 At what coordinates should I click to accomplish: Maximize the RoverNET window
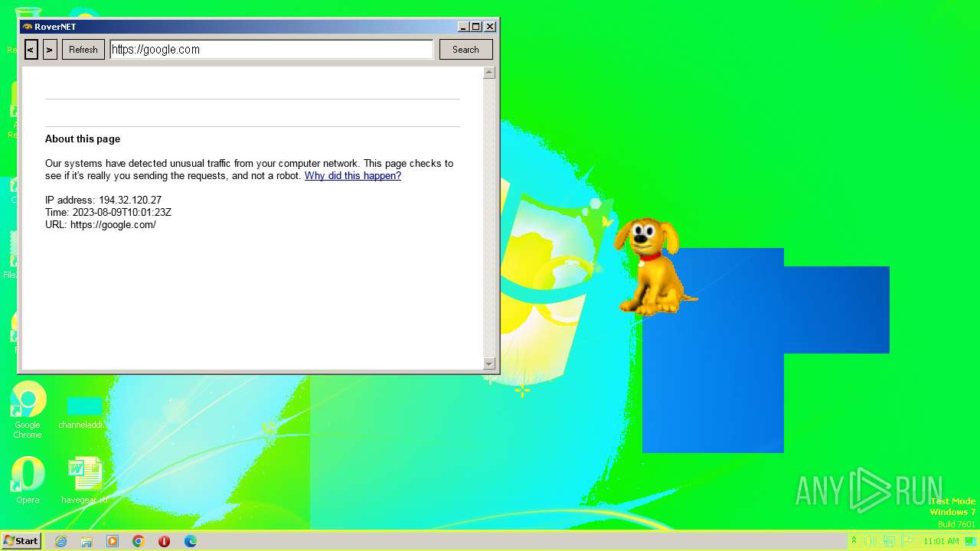(x=476, y=27)
